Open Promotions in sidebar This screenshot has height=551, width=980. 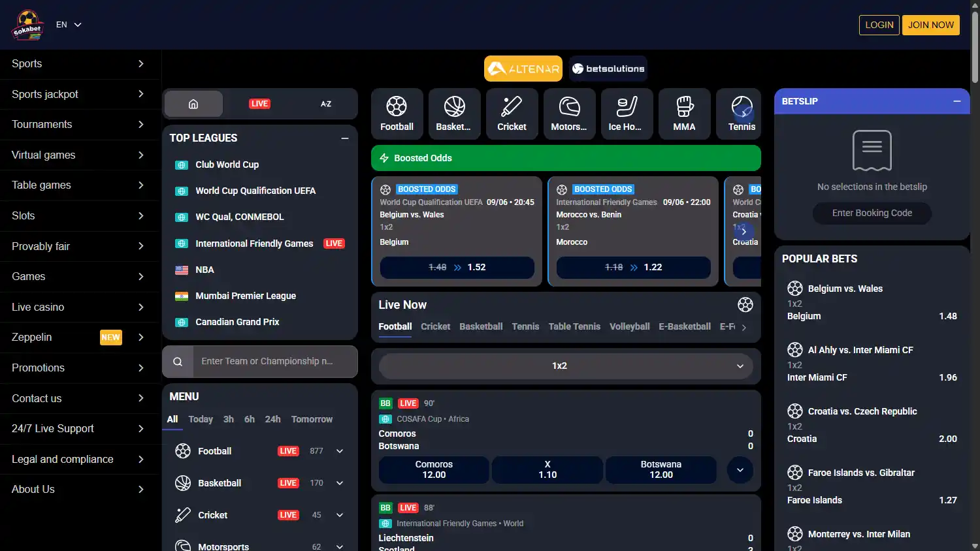point(80,368)
